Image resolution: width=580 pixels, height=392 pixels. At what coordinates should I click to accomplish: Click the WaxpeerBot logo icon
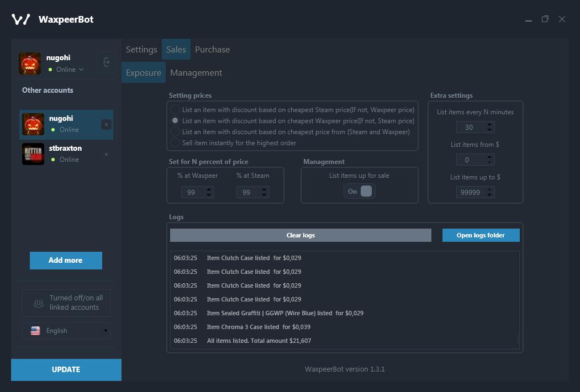pos(21,19)
